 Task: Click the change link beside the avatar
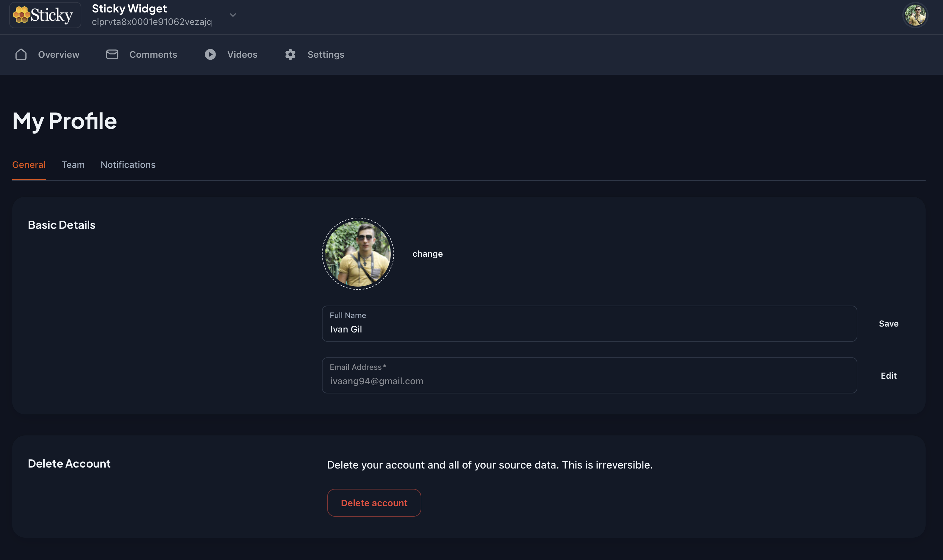427,253
